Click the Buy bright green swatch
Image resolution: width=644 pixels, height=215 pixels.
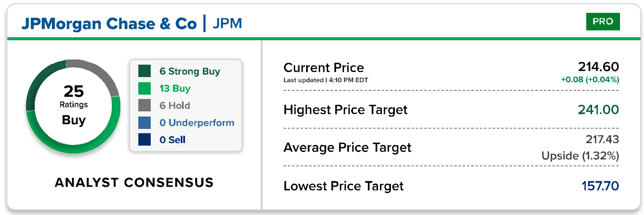click(145, 88)
